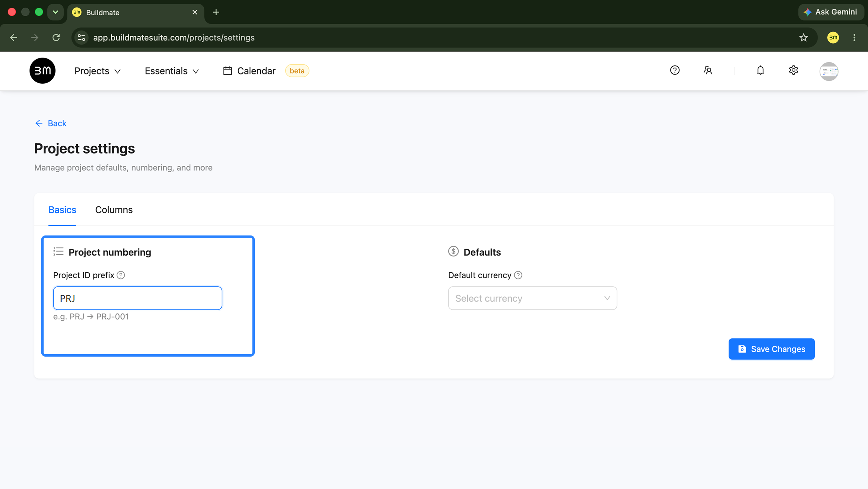Reload the page in the browser
The width and height of the screenshot is (868, 489).
[56, 38]
